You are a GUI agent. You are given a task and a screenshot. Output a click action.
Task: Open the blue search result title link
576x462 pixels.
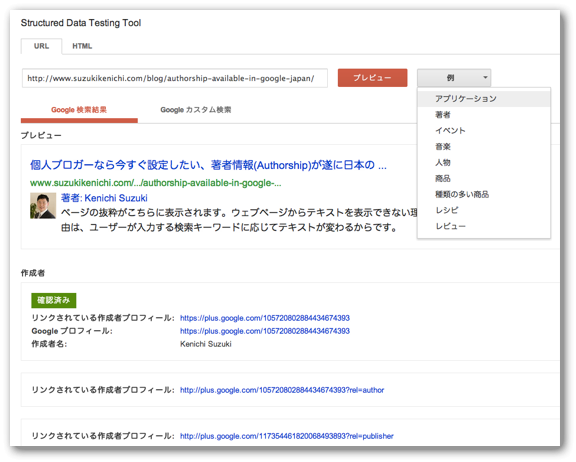click(x=208, y=165)
